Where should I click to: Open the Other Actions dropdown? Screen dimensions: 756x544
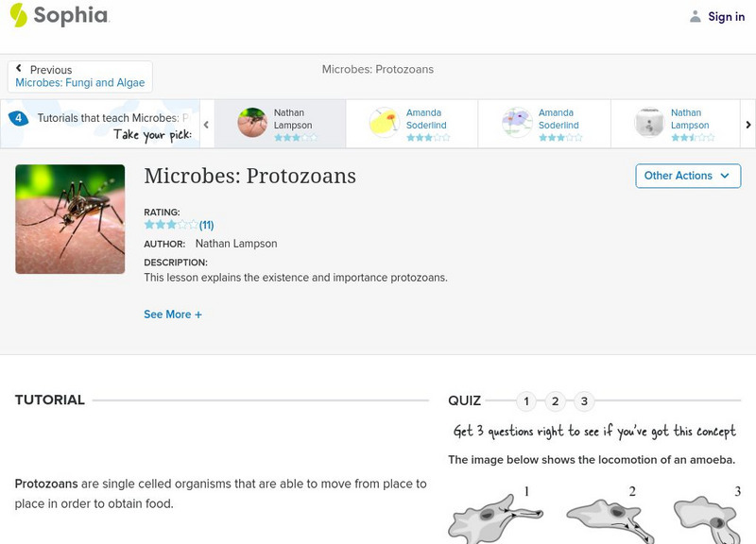coord(687,176)
